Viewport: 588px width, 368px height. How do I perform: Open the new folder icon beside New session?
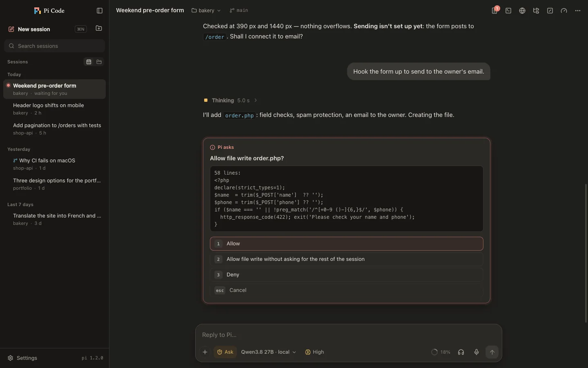click(99, 29)
